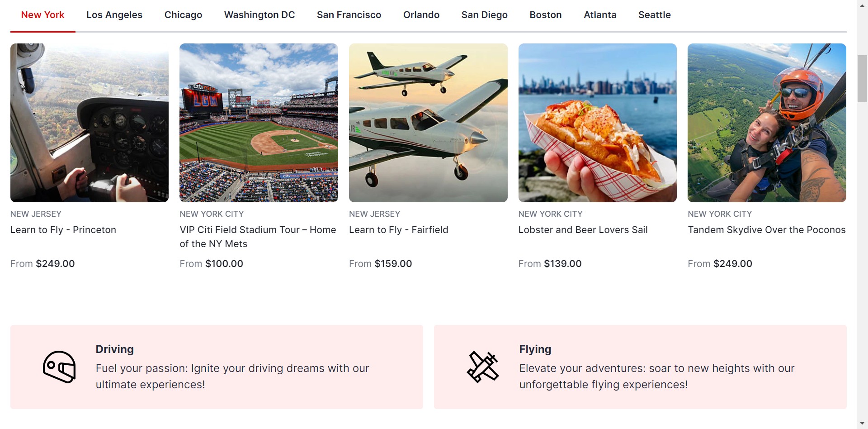Select the Boston tab
The height and width of the screenshot is (429, 868).
(546, 15)
